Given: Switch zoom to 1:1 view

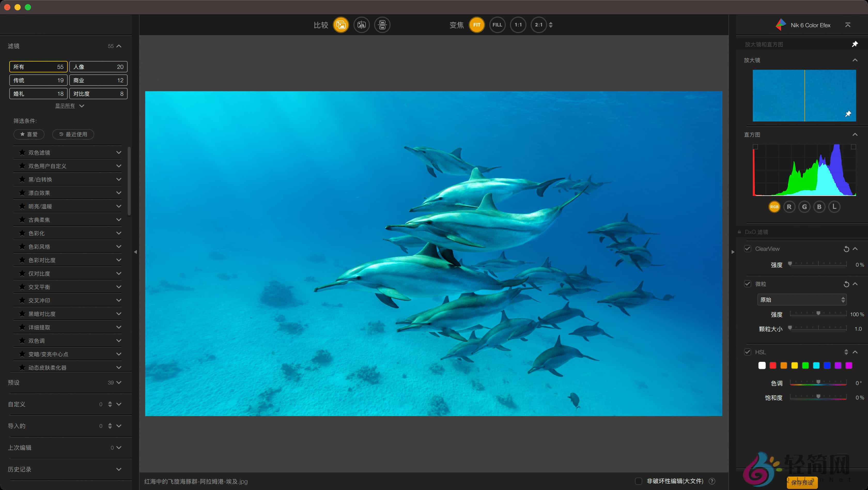Looking at the screenshot, I should [x=518, y=25].
